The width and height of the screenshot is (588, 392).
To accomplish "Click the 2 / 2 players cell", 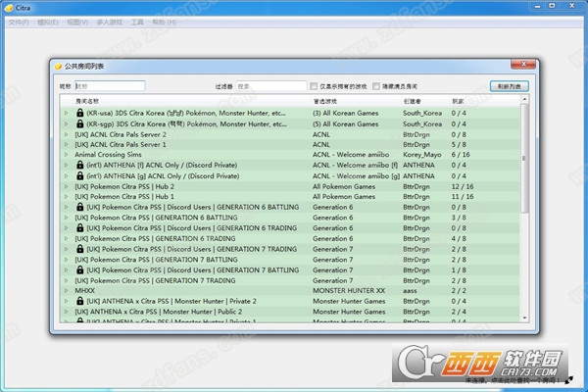I will pyautogui.click(x=459, y=290).
